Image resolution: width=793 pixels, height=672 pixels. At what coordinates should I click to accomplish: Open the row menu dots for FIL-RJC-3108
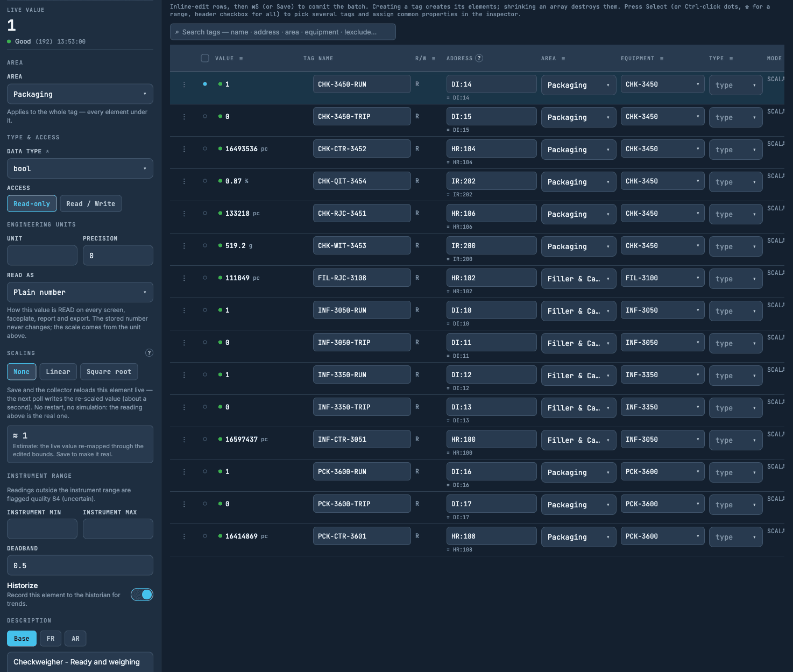pyautogui.click(x=184, y=278)
